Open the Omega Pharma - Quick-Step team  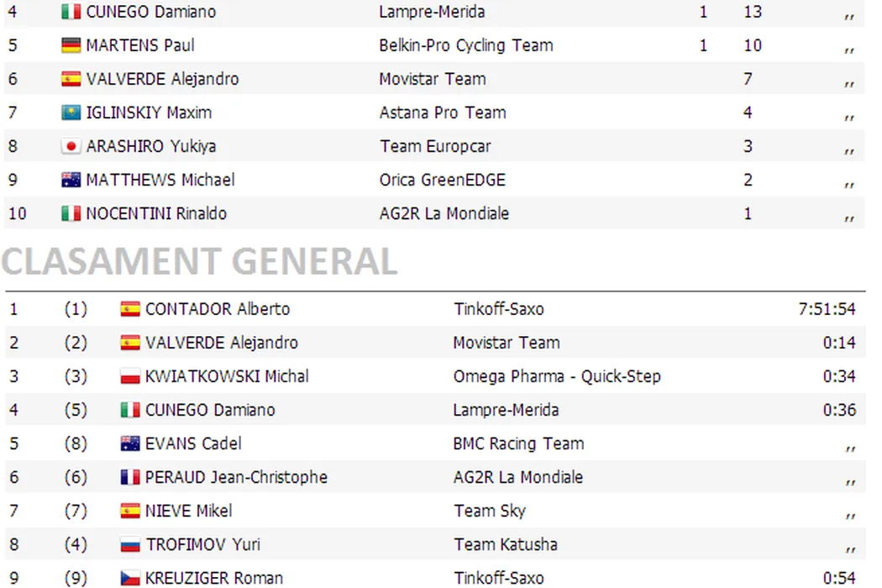556,376
